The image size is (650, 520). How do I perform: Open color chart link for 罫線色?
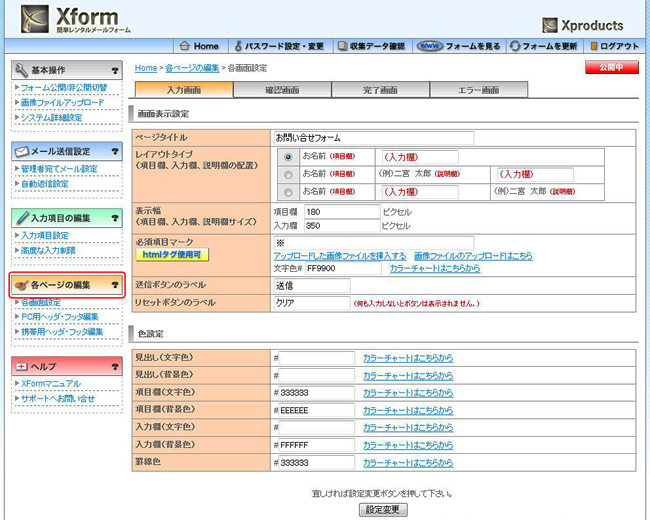click(x=408, y=462)
